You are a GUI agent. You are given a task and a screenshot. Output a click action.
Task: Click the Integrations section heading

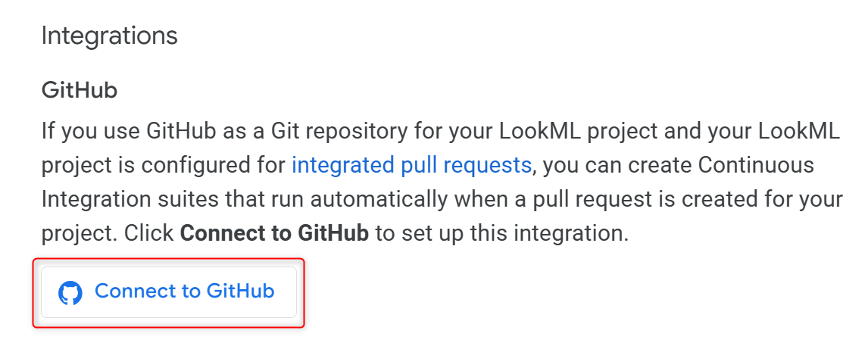coord(110,36)
